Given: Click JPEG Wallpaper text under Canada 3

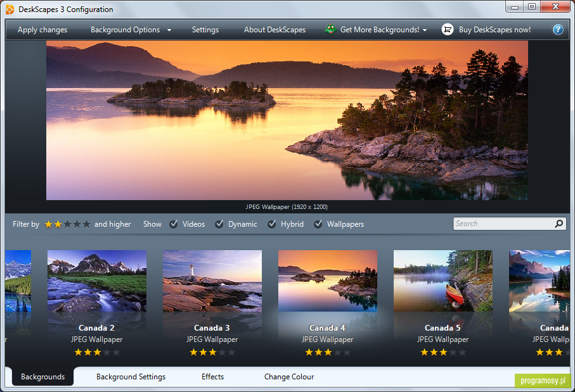Looking at the screenshot, I should [212, 339].
